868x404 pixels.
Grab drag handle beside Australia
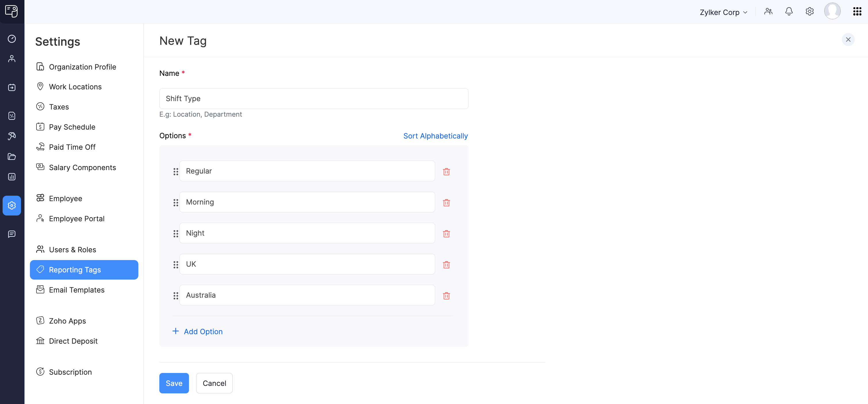175,296
